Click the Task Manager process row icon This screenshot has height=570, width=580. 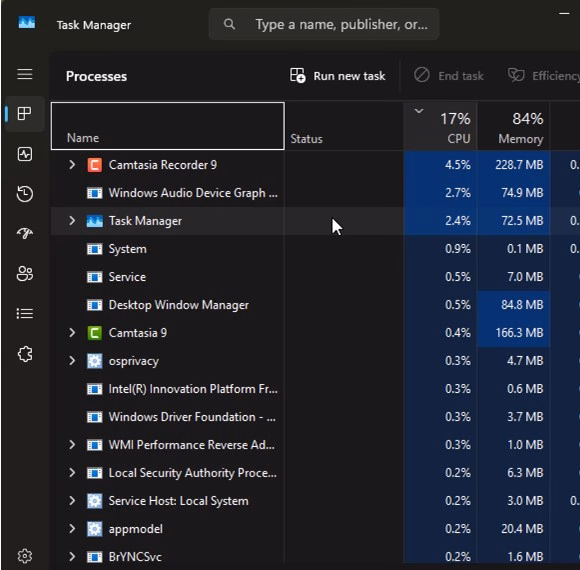pyautogui.click(x=94, y=221)
